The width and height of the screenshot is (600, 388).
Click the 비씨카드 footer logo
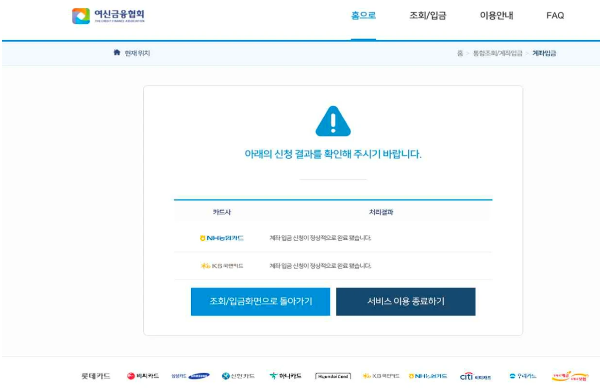pyautogui.click(x=143, y=376)
